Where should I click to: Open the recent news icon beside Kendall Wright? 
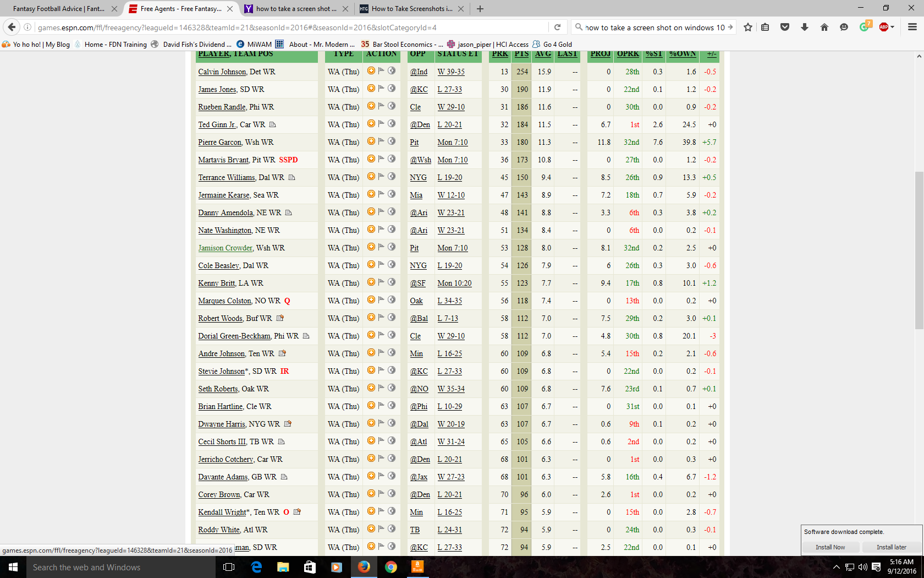298,511
